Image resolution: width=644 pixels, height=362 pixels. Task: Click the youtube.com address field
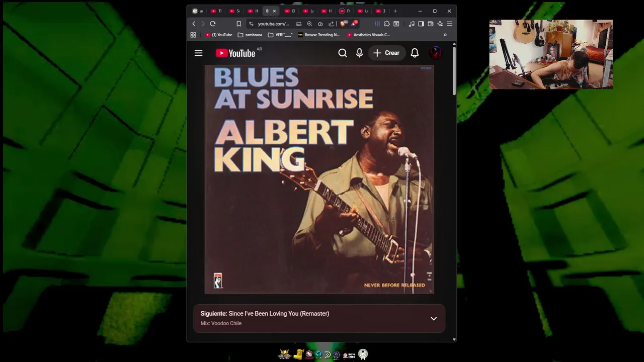coord(274,24)
